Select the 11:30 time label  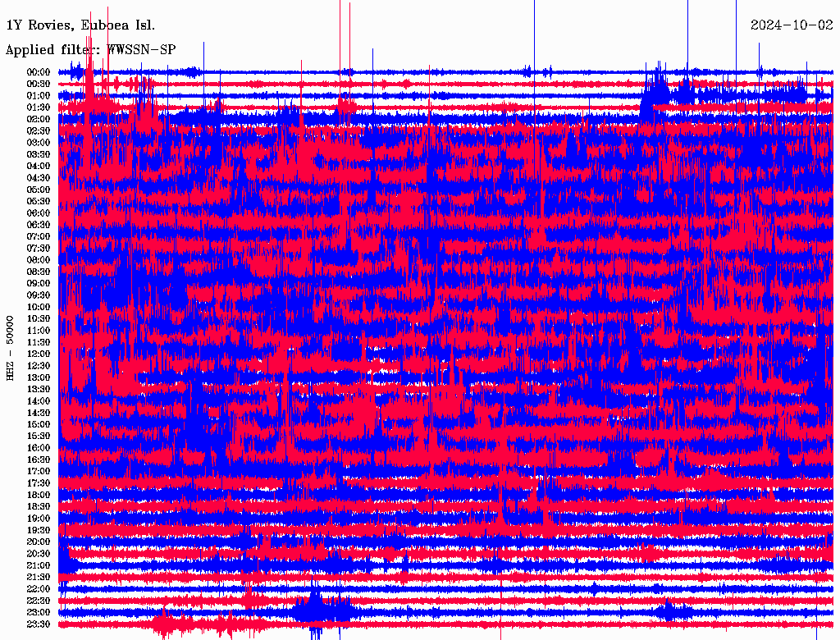tap(39, 342)
